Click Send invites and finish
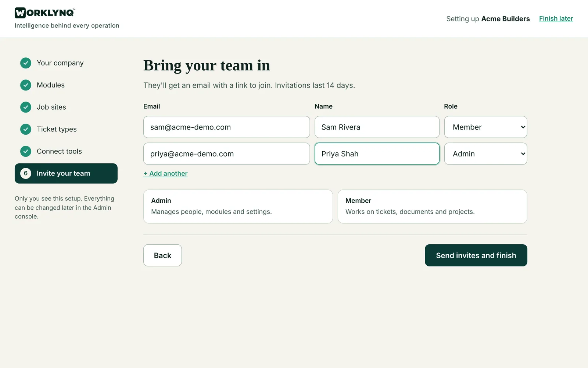 (476, 255)
